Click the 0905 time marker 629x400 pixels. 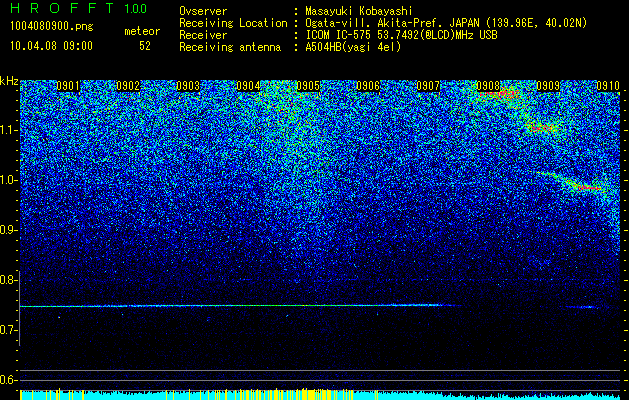pos(308,86)
